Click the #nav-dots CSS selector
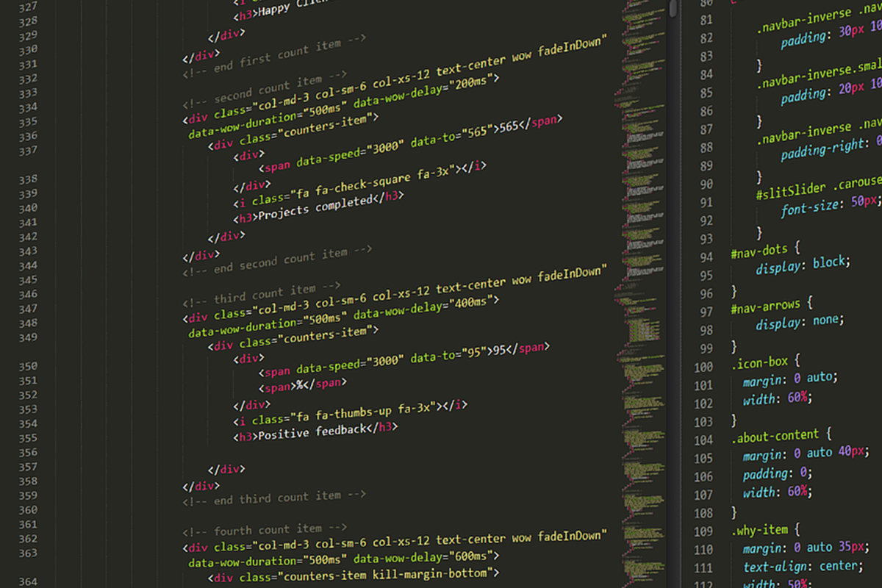 coord(759,251)
